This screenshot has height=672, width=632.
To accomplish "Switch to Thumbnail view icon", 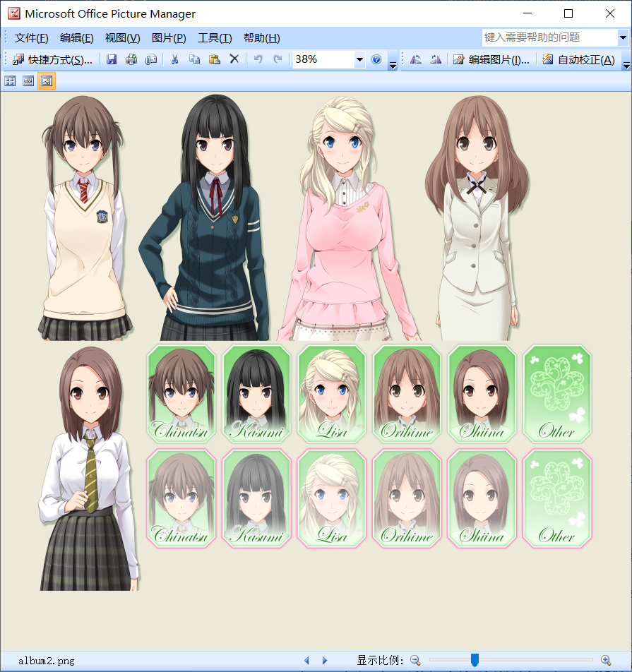I will [10, 81].
